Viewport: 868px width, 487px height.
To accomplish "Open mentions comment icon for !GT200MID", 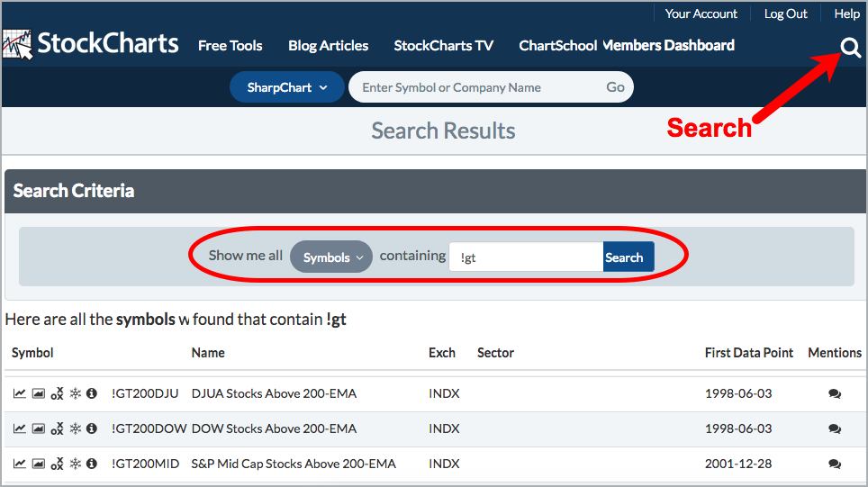I will 834,464.
